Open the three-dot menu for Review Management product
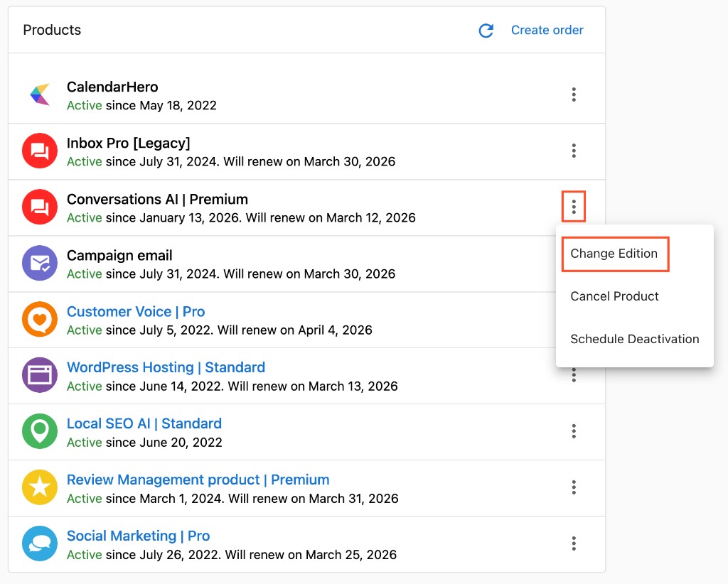Image resolution: width=728 pixels, height=584 pixels. [x=574, y=487]
